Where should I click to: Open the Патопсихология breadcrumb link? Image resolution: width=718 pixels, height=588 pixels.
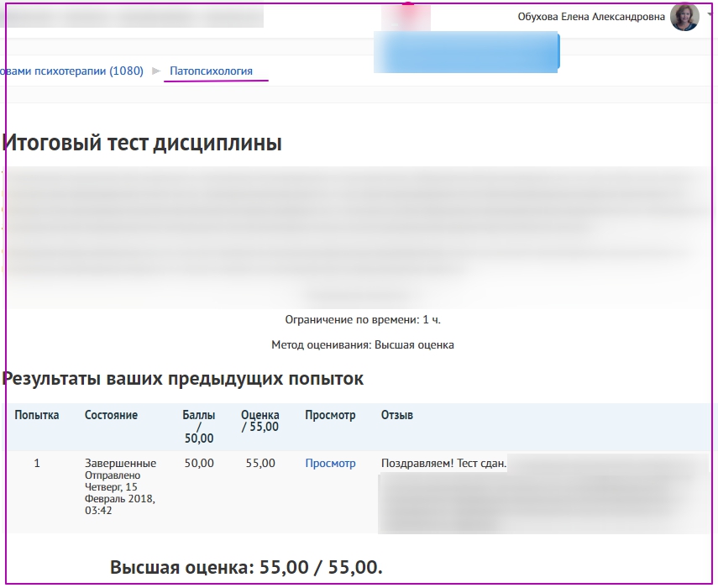point(211,71)
